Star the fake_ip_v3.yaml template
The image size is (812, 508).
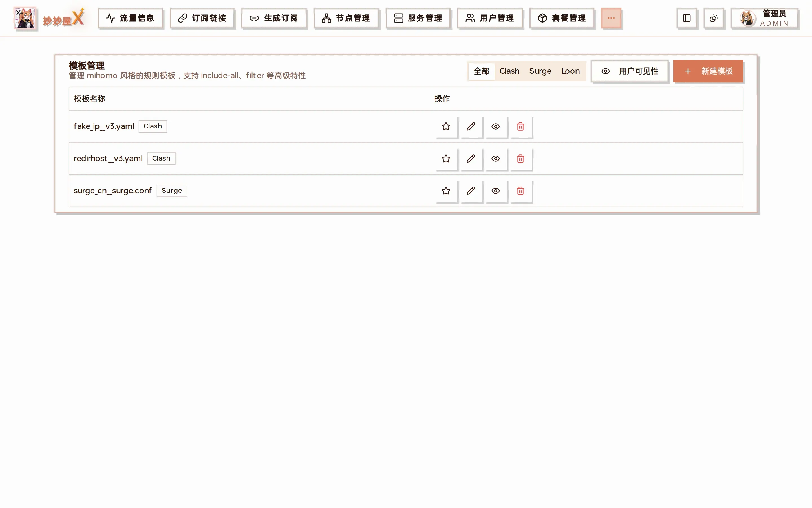pos(446,126)
